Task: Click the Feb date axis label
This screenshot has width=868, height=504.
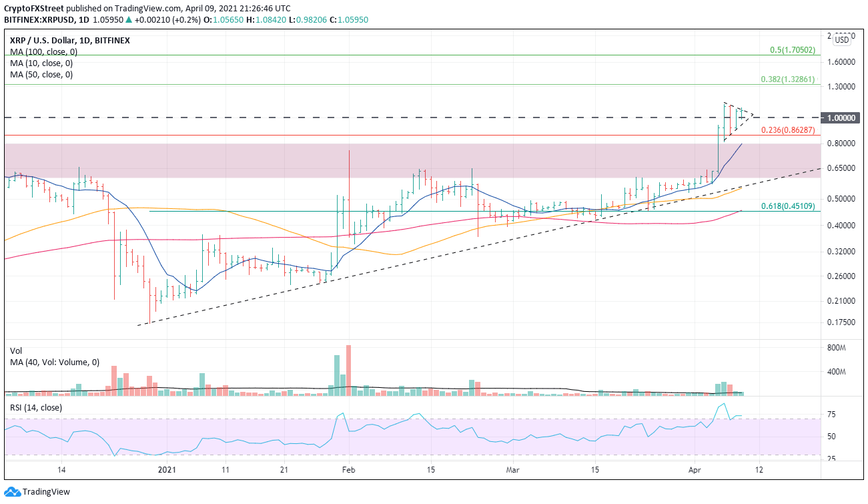Action: coord(348,469)
